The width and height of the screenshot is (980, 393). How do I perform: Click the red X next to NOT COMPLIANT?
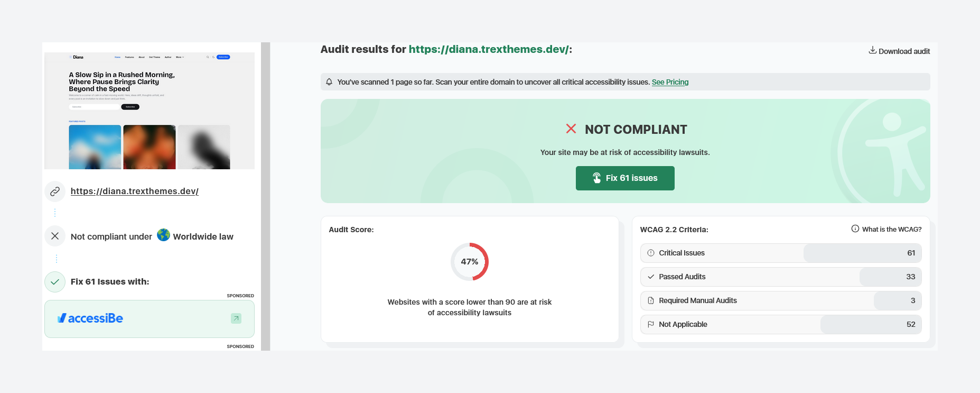tap(571, 129)
